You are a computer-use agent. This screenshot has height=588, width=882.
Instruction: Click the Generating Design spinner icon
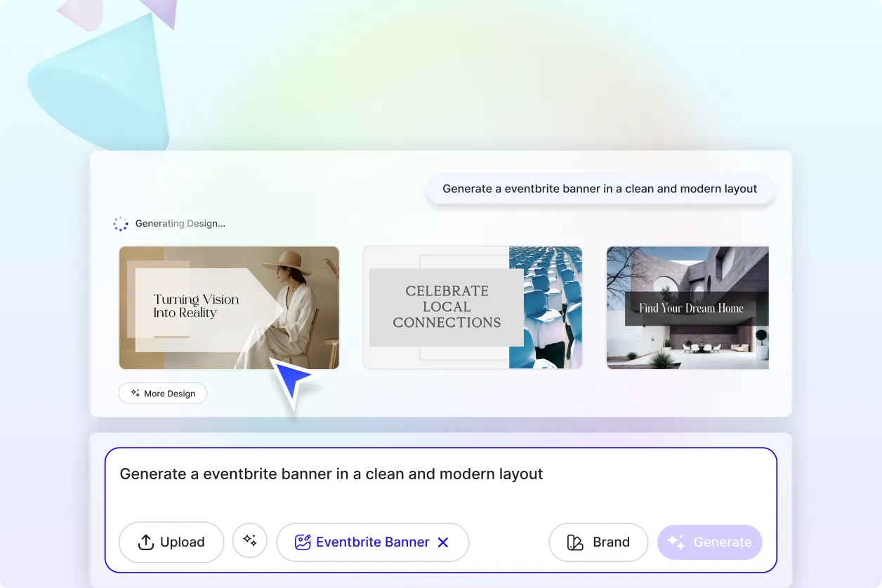[x=121, y=224]
